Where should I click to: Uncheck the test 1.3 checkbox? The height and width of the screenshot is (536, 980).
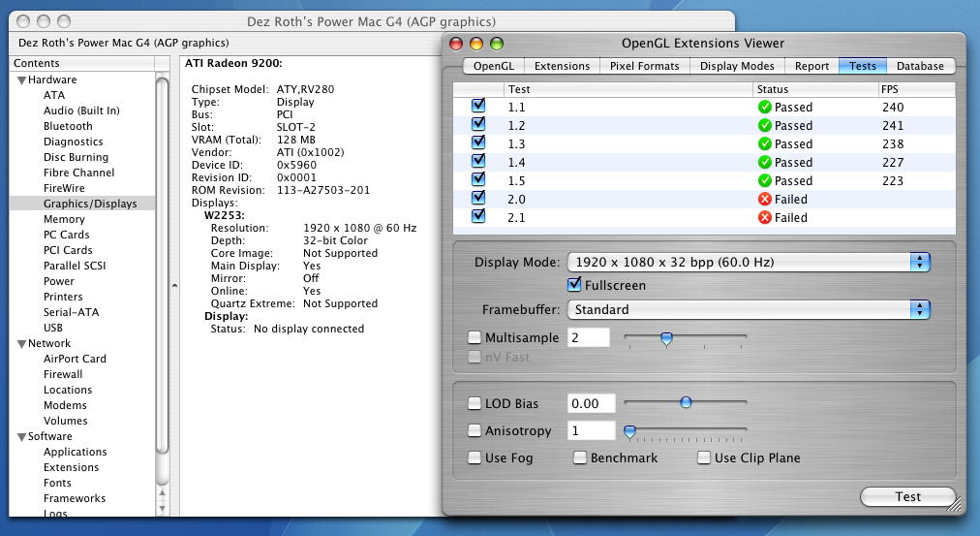[478, 142]
